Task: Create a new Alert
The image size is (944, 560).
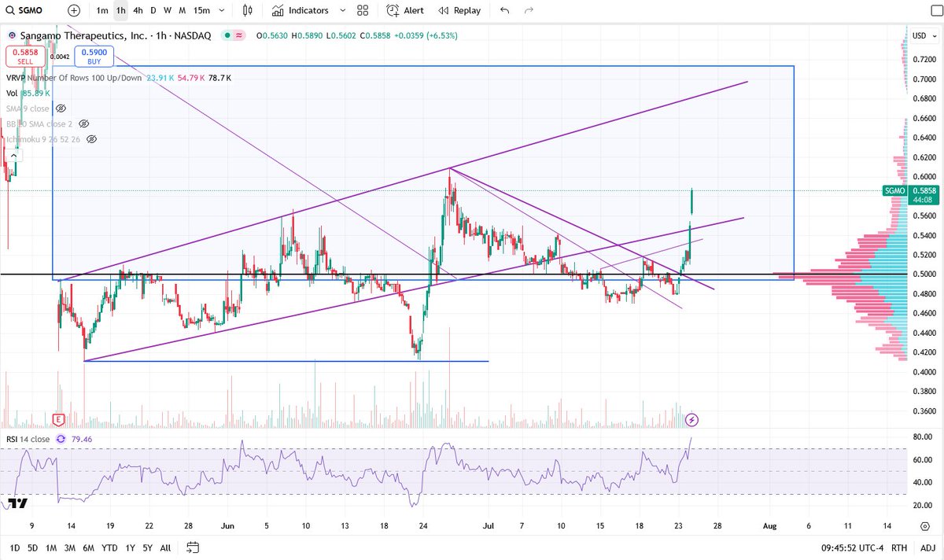Action: [x=405, y=10]
